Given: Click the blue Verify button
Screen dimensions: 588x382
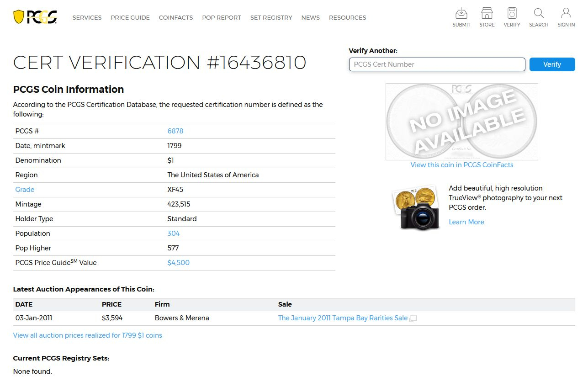Looking at the screenshot, I should 552,64.
